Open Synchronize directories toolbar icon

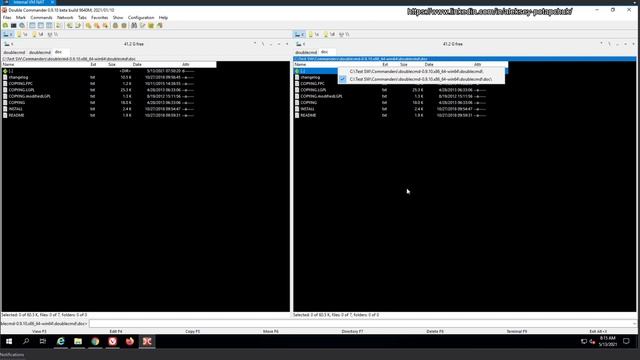coord(151,25)
